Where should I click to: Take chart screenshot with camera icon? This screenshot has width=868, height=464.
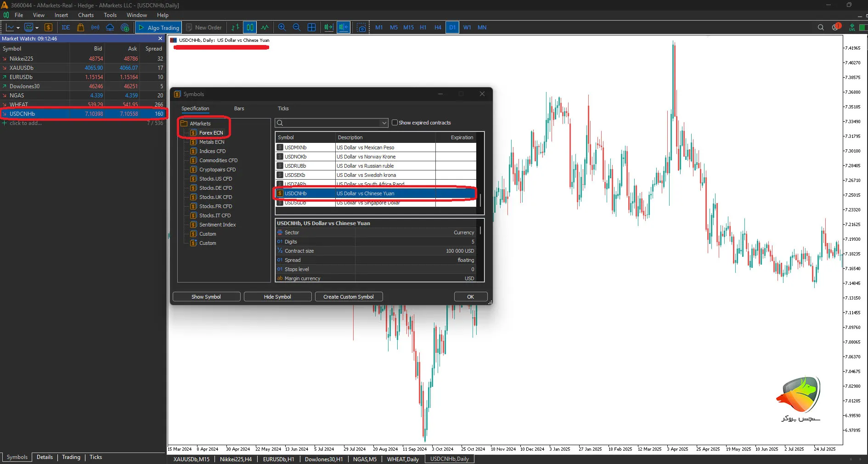tap(362, 28)
